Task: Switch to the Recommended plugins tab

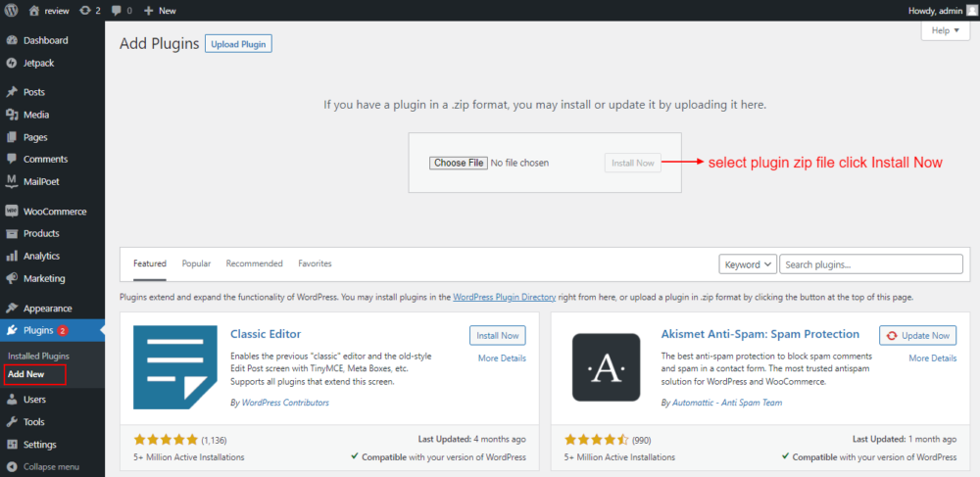Action: pos(255,264)
